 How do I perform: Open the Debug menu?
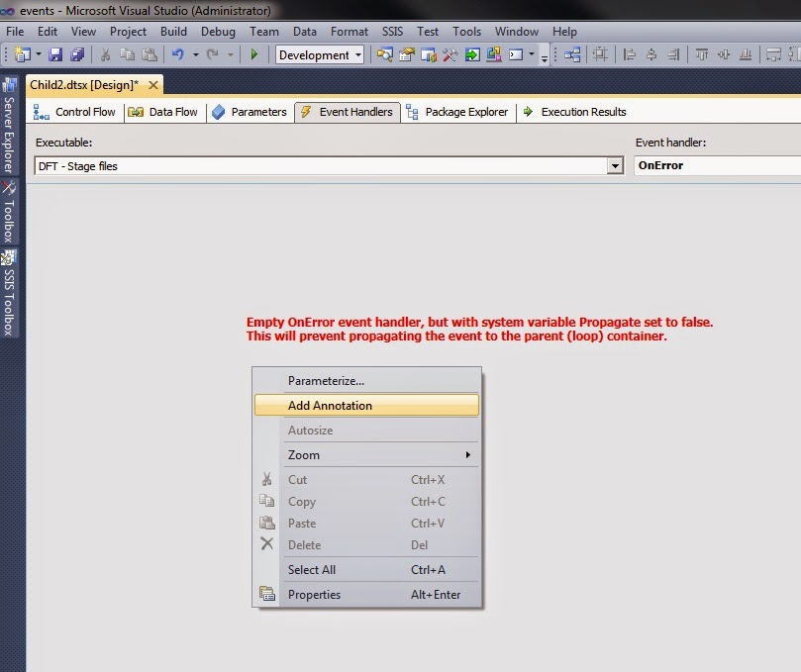(x=218, y=32)
